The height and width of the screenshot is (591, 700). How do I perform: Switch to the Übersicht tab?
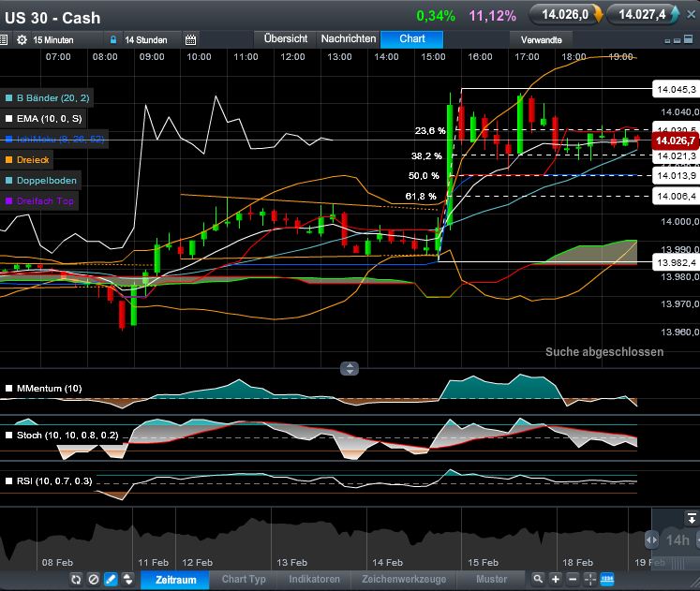(286, 38)
